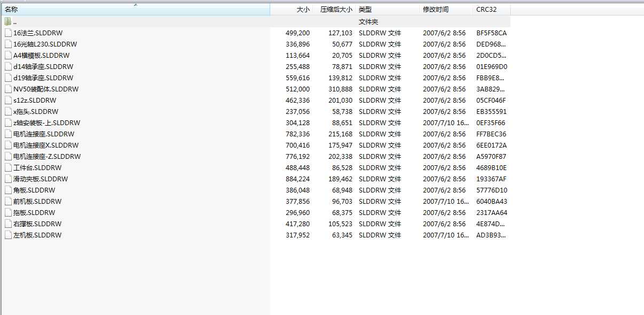Select the s12z.SLDDRW file icon
Viewport: 644px width, 315px height.
(8, 100)
